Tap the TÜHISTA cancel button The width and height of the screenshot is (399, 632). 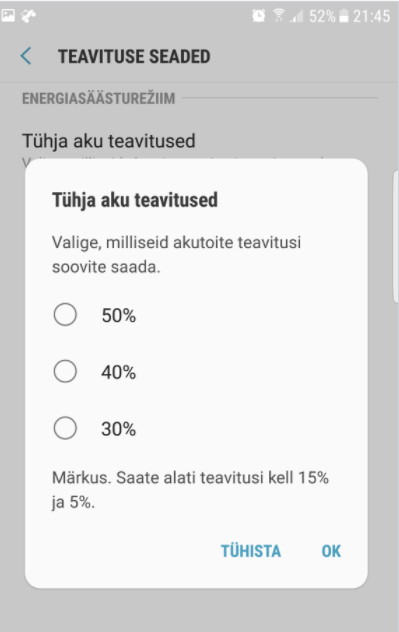pyautogui.click(x=251, y=551)
